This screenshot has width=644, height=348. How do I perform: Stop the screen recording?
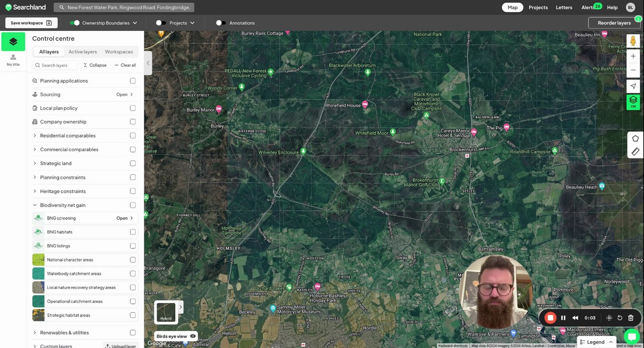tap(550, 318)
